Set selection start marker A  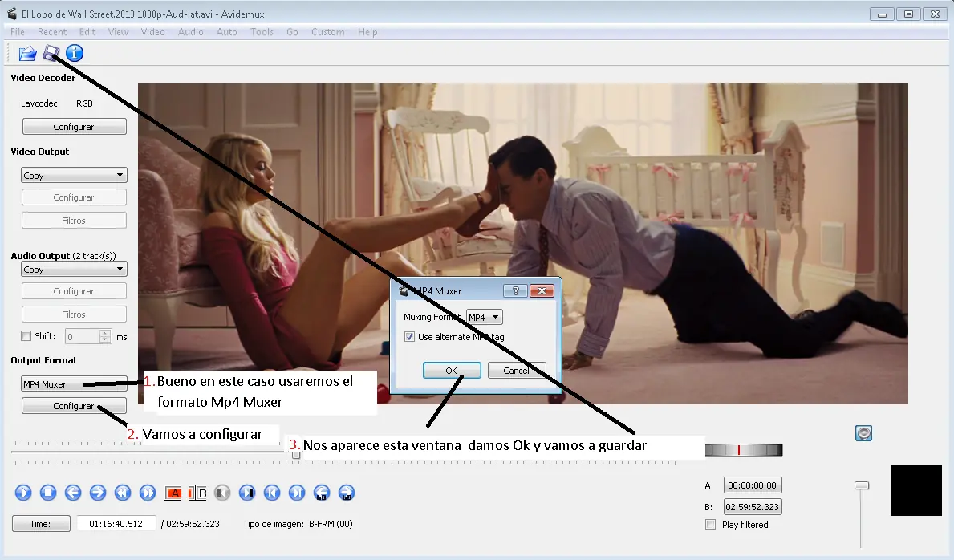coord(173,493)
